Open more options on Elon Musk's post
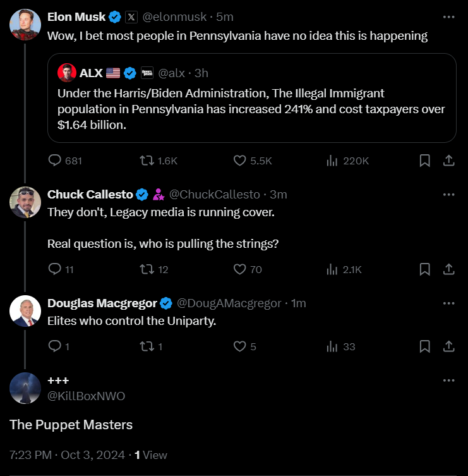 coord(449,17)
